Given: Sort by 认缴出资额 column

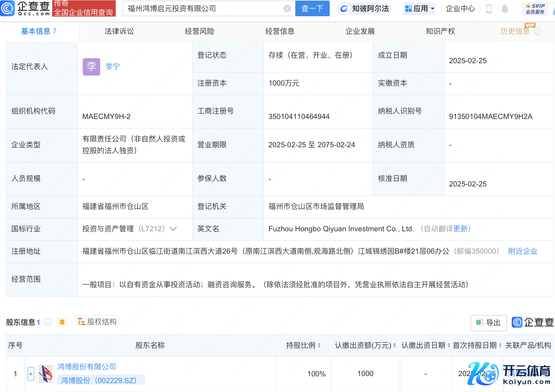Looking at the screenshot, I should pos(394,345).
